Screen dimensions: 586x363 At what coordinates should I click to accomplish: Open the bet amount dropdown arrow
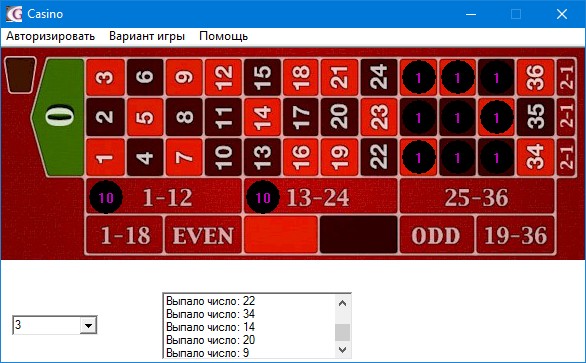point(88,325)
